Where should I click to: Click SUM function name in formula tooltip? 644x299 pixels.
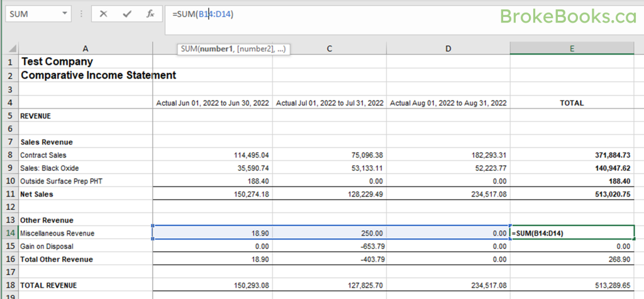click(189, 48)
